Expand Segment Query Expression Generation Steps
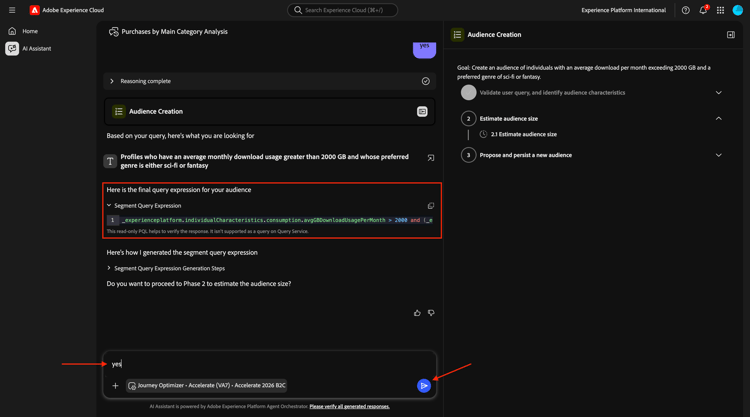Viewport: 750px width, 417px height. tap(166, 268)
